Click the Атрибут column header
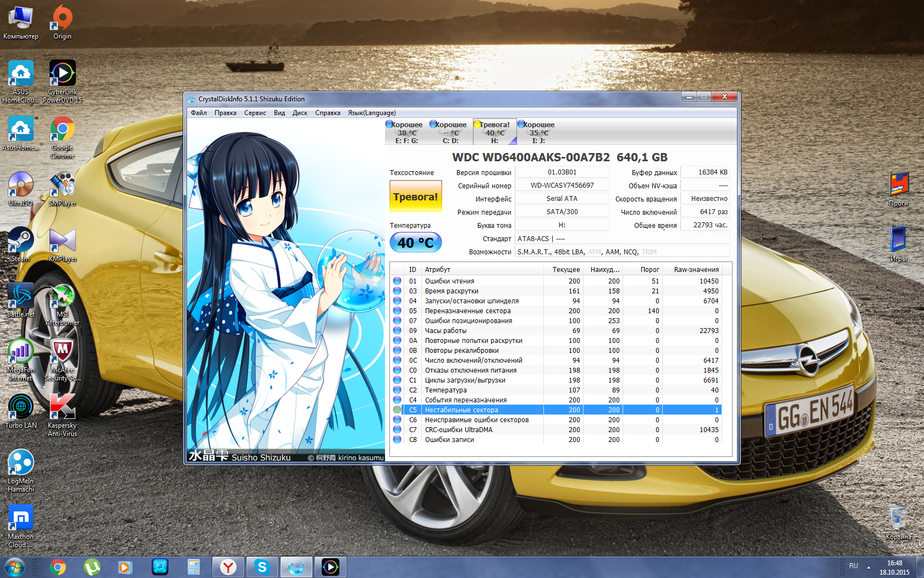Image resolution: width=924 pixels, height=578 pixels. tap(483, 270)
